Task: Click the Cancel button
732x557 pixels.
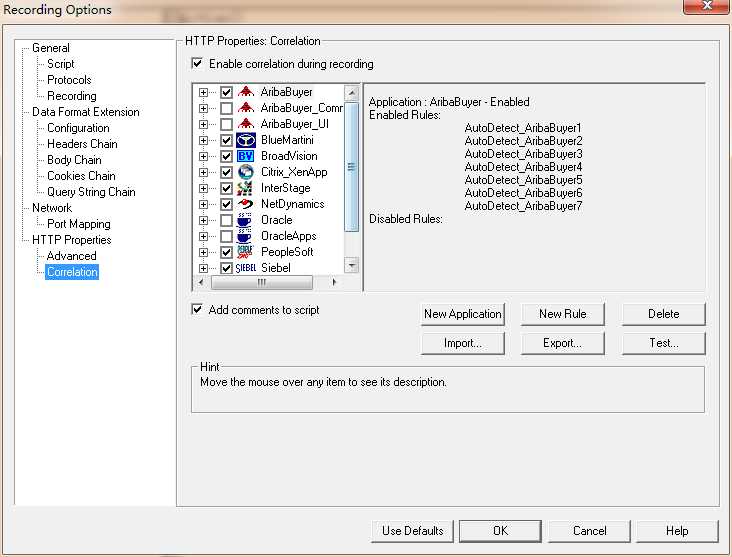Action: click(x=590, y=531)
